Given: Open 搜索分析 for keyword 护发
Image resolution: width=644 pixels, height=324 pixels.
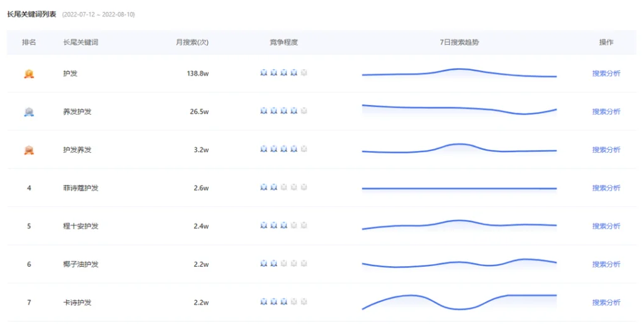Looking at the screenshot, I should (x=606, y=74).
